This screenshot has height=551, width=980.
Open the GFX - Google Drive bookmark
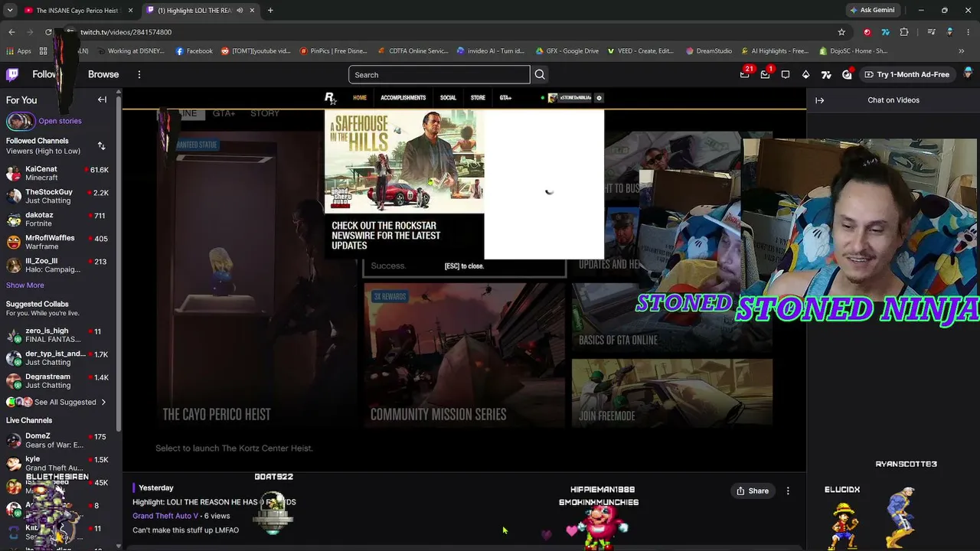tap(567, 51)
